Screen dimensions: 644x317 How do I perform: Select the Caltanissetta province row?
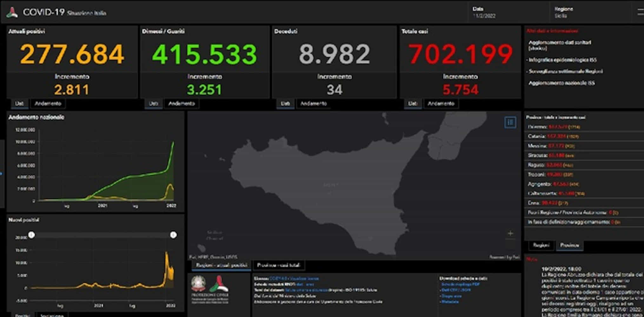pyautogui.click(x=584, y=193)
